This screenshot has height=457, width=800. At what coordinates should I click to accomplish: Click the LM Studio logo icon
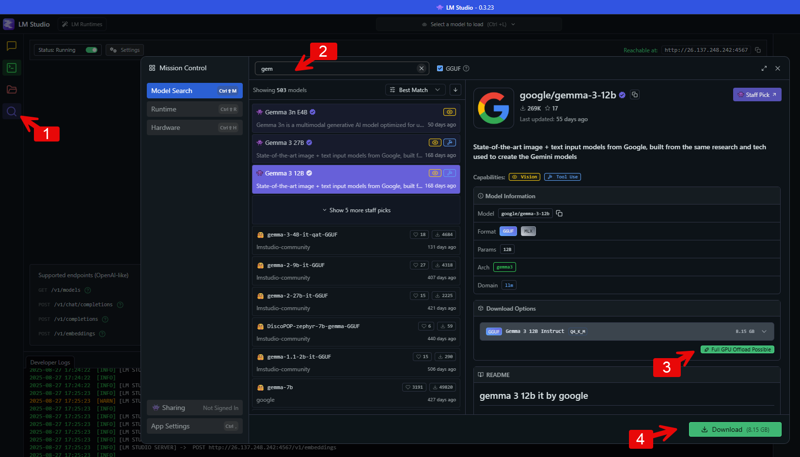point(9,24)
